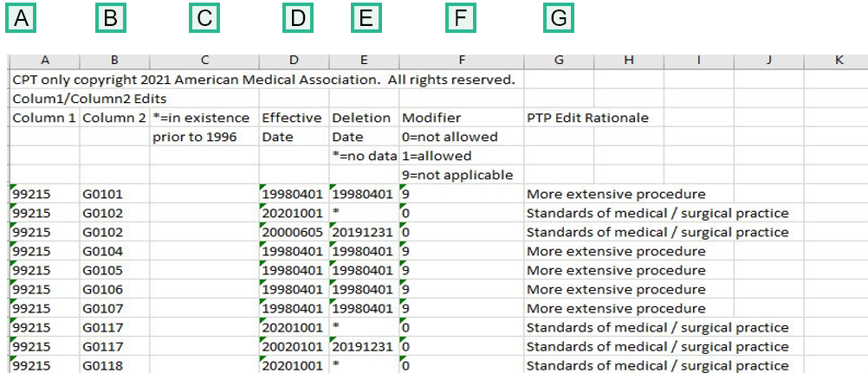This screenshot has width=868, height=373.
Task: Click cell containing code G0107
Action: (104, 308)
